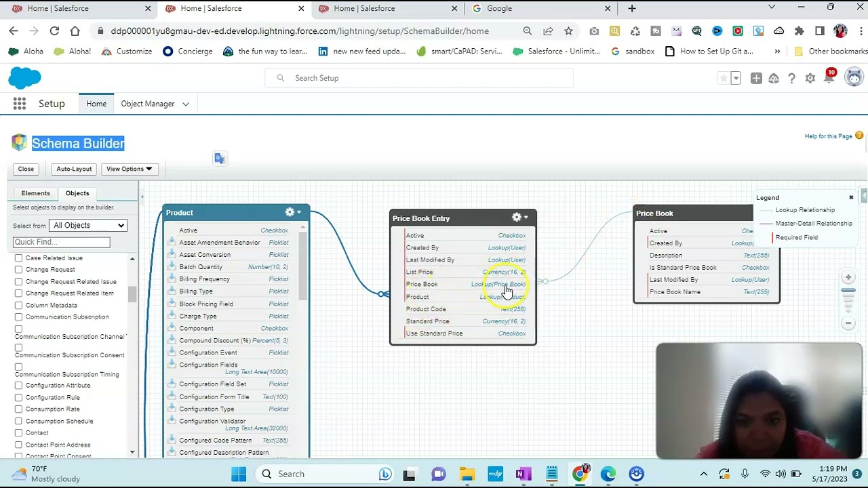Check the Column Metadata object
The height and width of the screenshot is (488, 868).
click(18, 305)
